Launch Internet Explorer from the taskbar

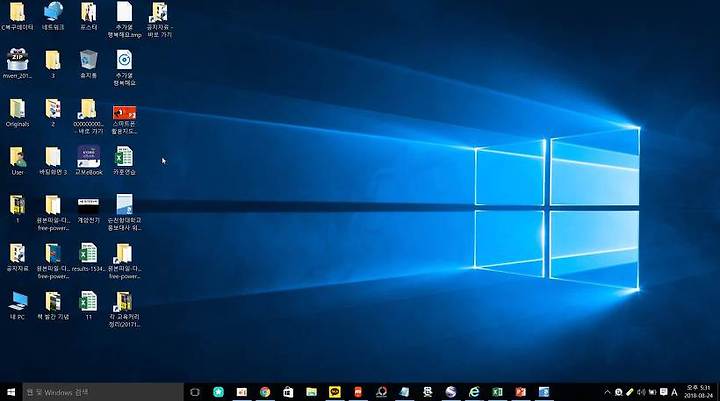(474, 392)
